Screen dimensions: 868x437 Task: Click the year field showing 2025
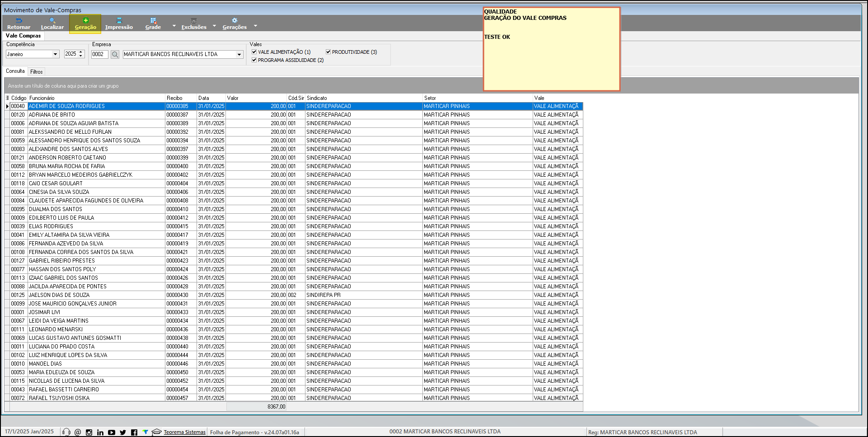[71, 54]
